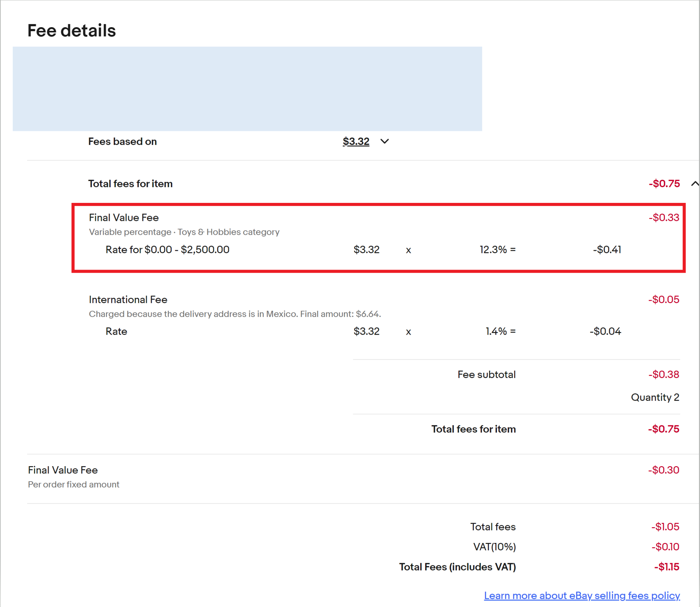700x607 pixels.
Task: Click the Mexico delivery address note
Action: click(235, 314)
